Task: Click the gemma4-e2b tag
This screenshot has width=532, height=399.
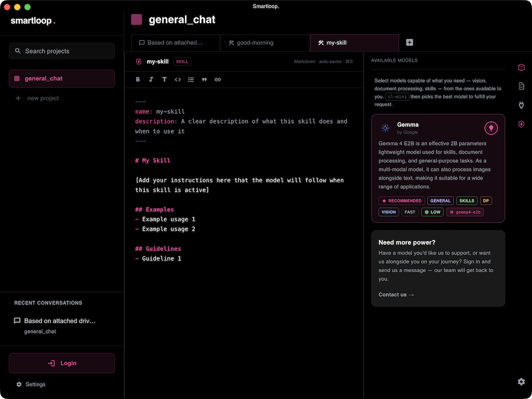Action: (465, 212)
